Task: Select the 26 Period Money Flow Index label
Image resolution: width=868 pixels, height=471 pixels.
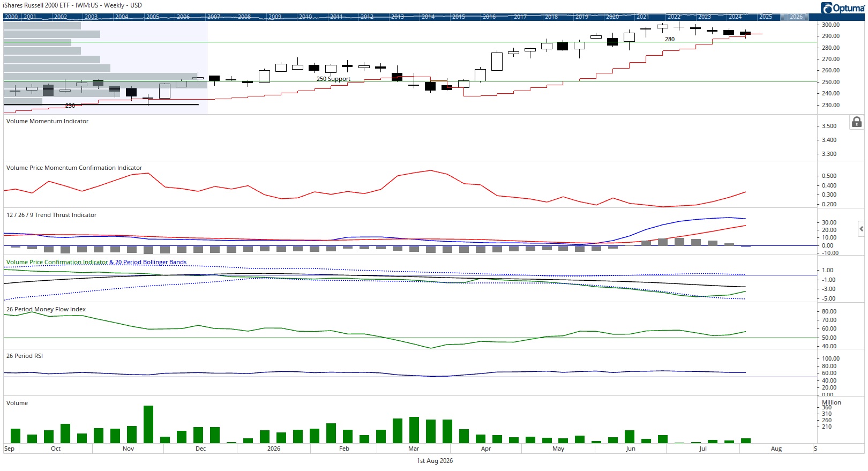Action: pos(46,309)
